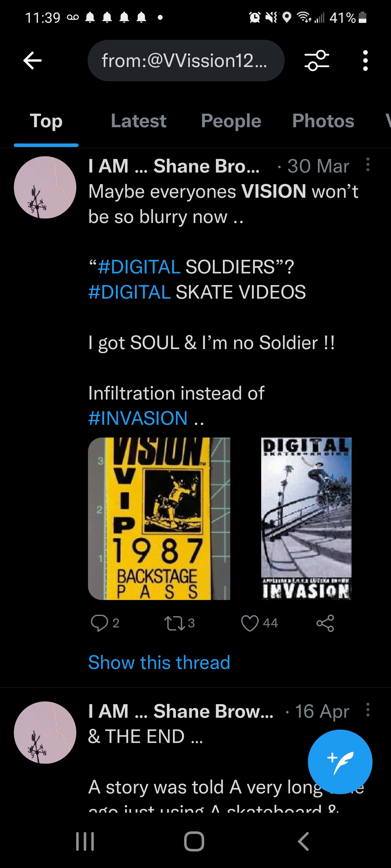Image resolution: width=391 pixels, height=868 pixels.
Task: Open Digital Invasion skate video image
Action: click(x=306, y=519)
